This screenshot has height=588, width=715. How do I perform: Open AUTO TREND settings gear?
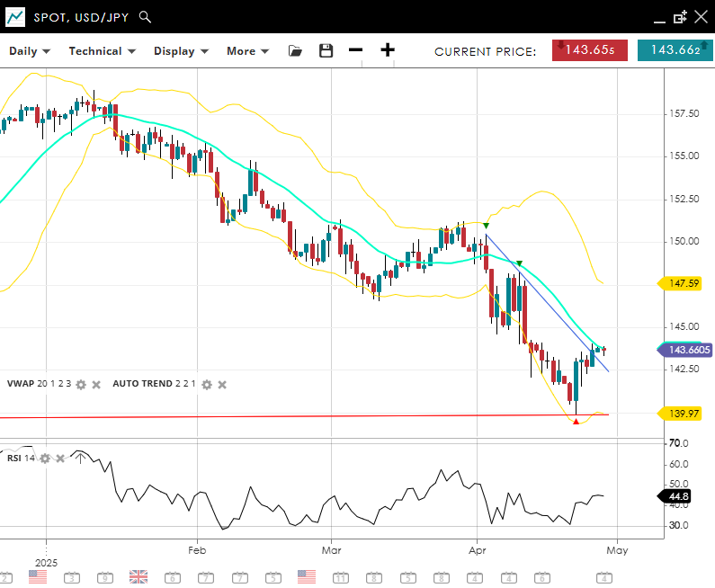click(206, 384)
